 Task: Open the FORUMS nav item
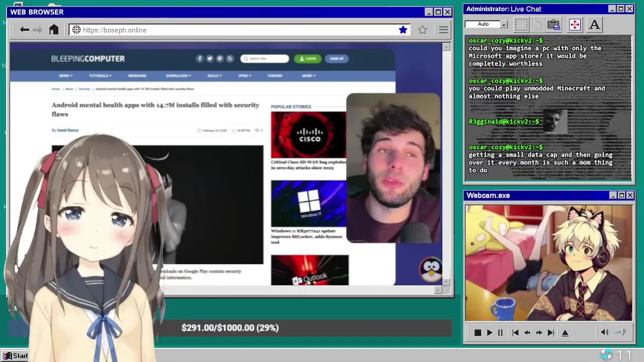pos(275,75)
